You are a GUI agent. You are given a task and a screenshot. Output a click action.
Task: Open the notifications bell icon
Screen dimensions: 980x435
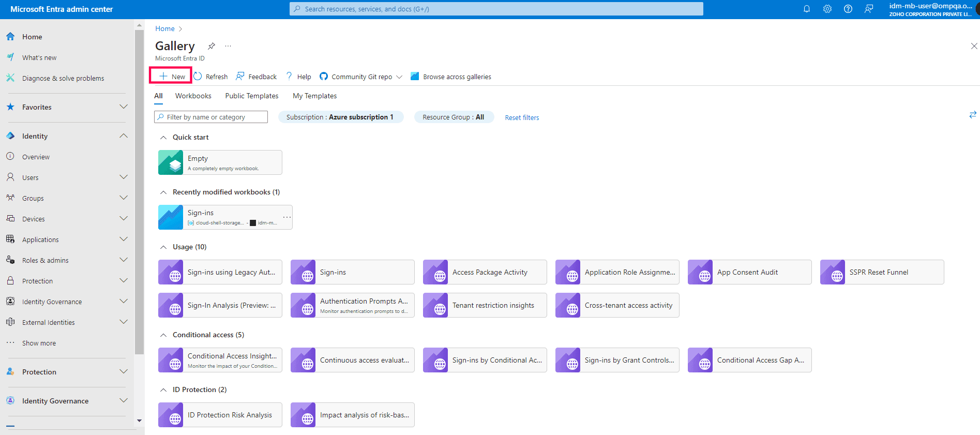[x=806, y=9]
